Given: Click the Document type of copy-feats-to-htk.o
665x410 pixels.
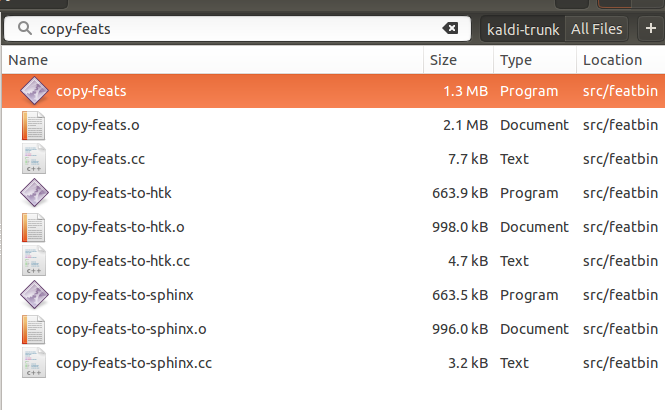Looking at the screenshot, I should [534, 227].
